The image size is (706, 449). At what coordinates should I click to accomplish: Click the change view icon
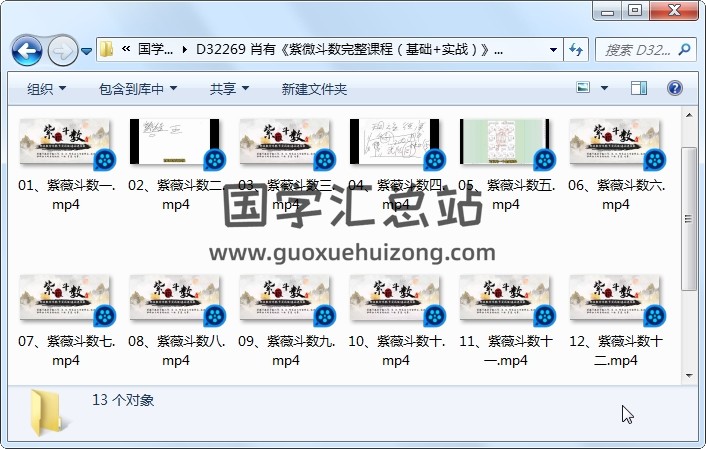coord(584,89)
